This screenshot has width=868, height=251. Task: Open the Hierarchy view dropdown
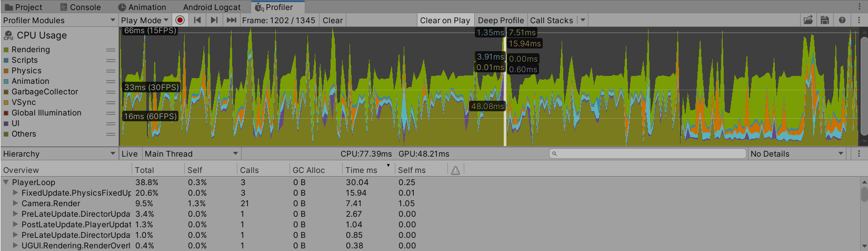tap(59, 153)
